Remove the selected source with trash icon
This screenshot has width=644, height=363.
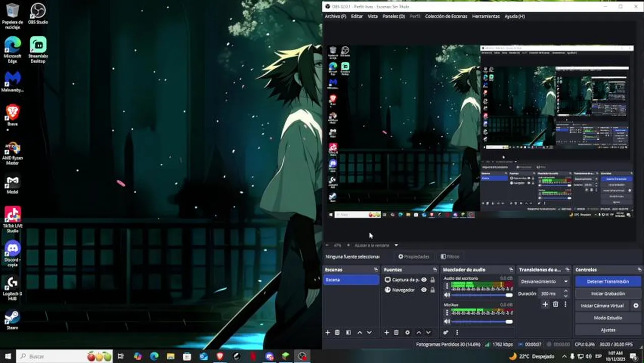tap(396, 332)
